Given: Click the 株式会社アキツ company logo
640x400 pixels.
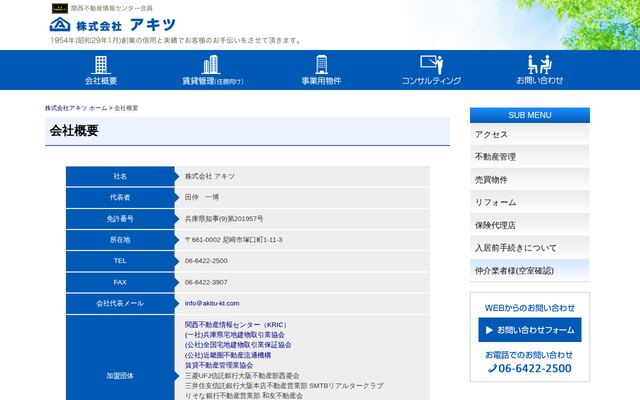Looking at the screenshot, I should point(112,25).
